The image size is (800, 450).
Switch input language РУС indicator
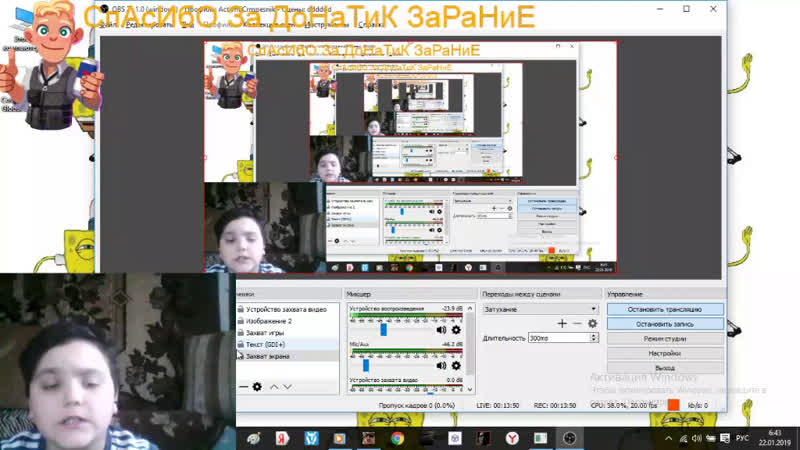[742, 438]
